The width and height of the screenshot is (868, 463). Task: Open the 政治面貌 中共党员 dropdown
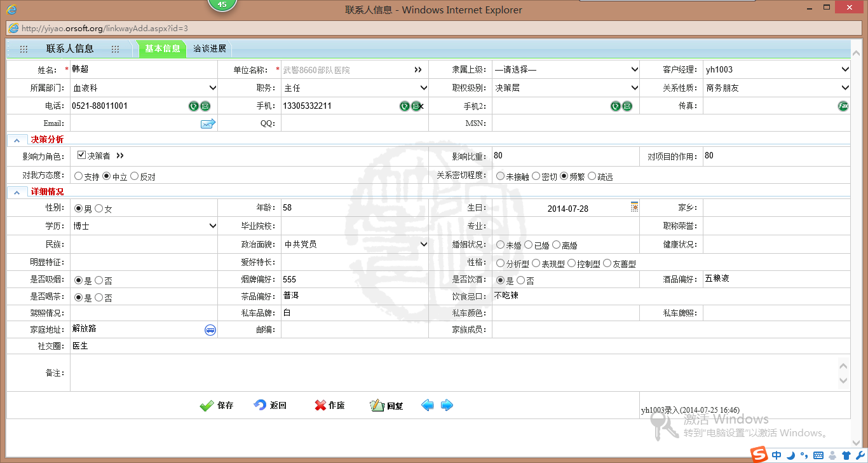tap(355, 244)
